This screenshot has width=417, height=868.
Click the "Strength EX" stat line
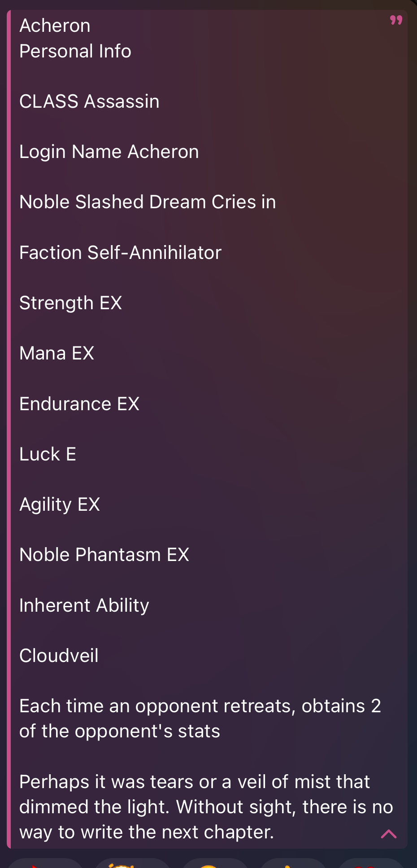(70, 303)
